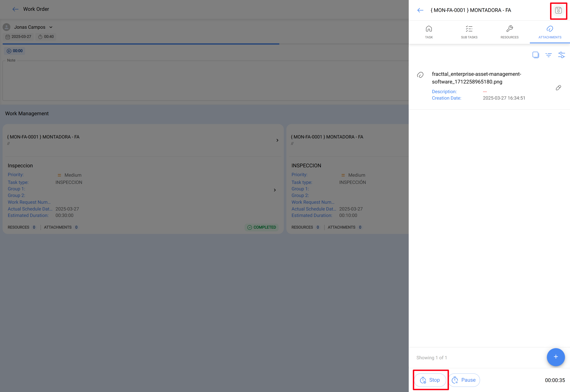
Task: Click estimated duration 00:10:00 value
Action: coord(348,215)
